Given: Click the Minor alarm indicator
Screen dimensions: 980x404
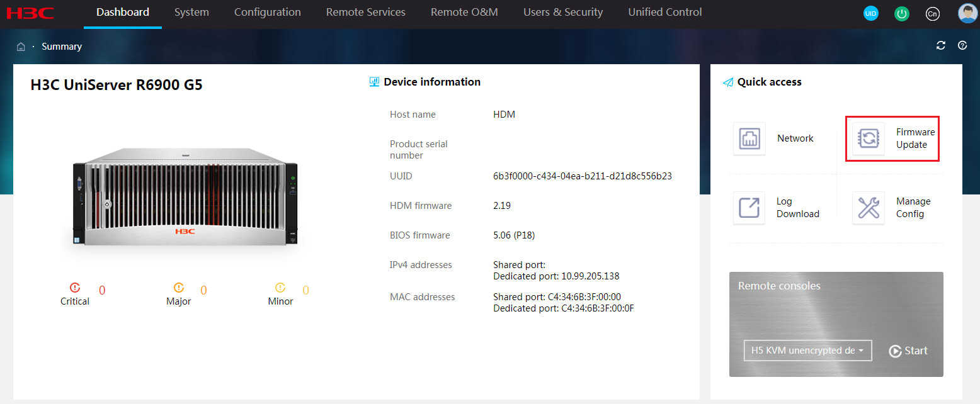Looking at the screenshot, I should [x=280, y=294].
